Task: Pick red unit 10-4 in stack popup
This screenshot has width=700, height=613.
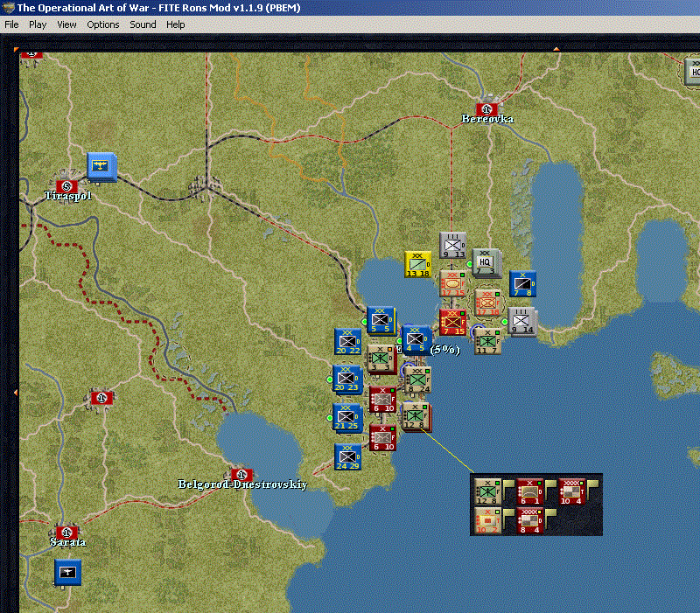Action: tap(571, 492)
